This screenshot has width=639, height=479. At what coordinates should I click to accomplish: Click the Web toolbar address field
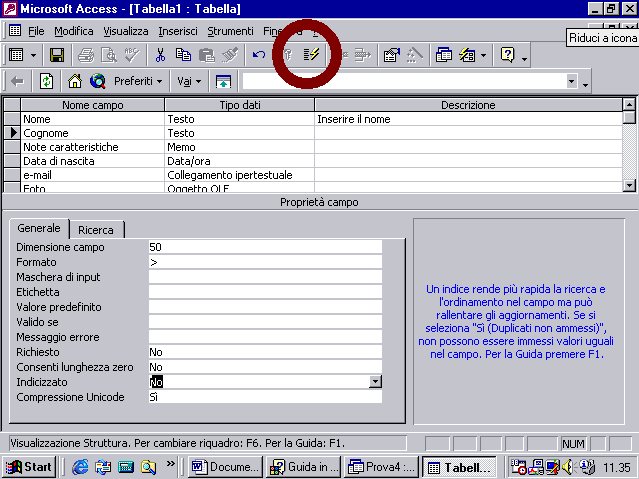click(x=404, y=81)
